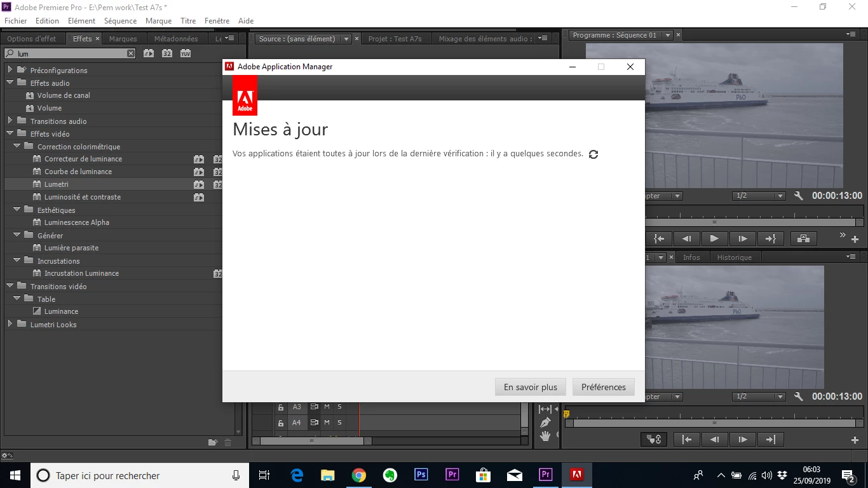Viewport: 868px width, 488px height.
Task: Toggle lock on audio track A4
Action: pyautogui.click(x=281, y=423)
